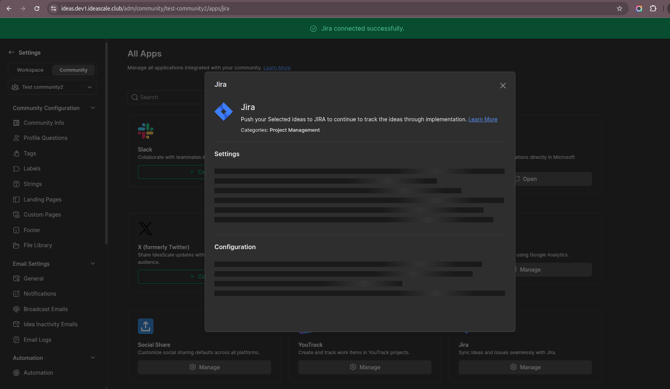Viewport: 670px width, 389px height.
Task: Click the Landing Pages icon
Action: click(x=16, y=200)
